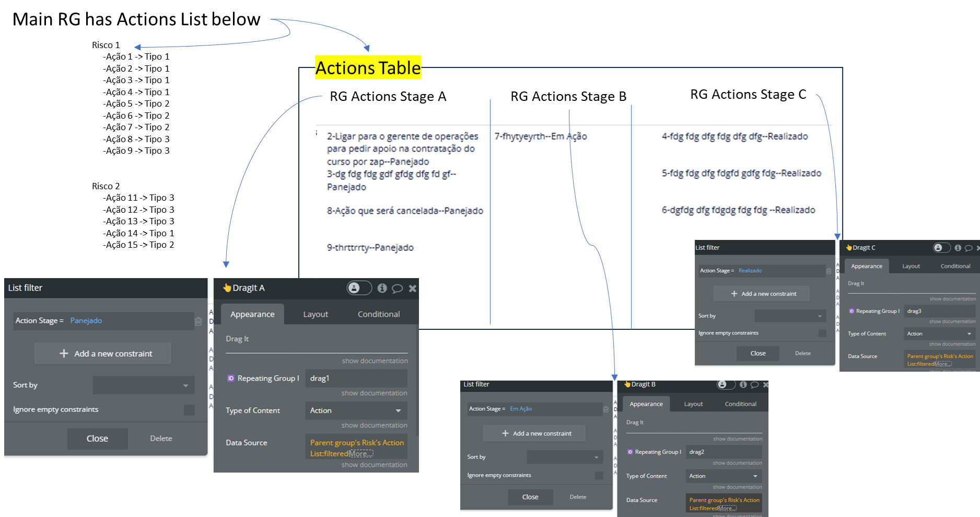Image resolution: width=980 pixels, height=517 pixels.
Task: Switch to the Layout tab in DragIt A
Action: click(315, 314)
